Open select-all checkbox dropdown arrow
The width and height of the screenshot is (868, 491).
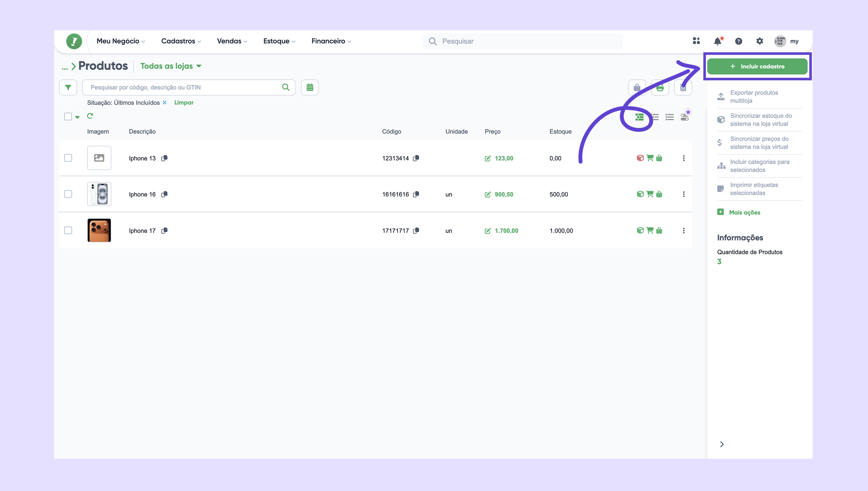(x=77, y=117)
